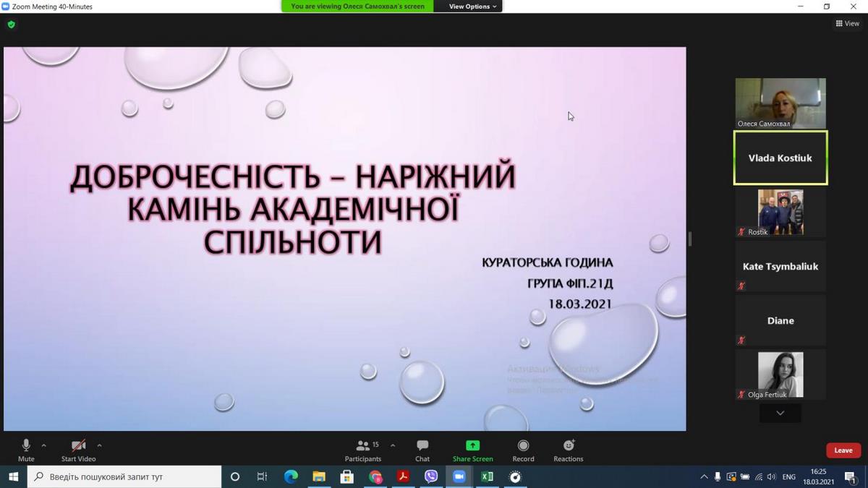The image size is (868, 488).
Task: Open the View Options dropdown
Action: pos(472,7)
